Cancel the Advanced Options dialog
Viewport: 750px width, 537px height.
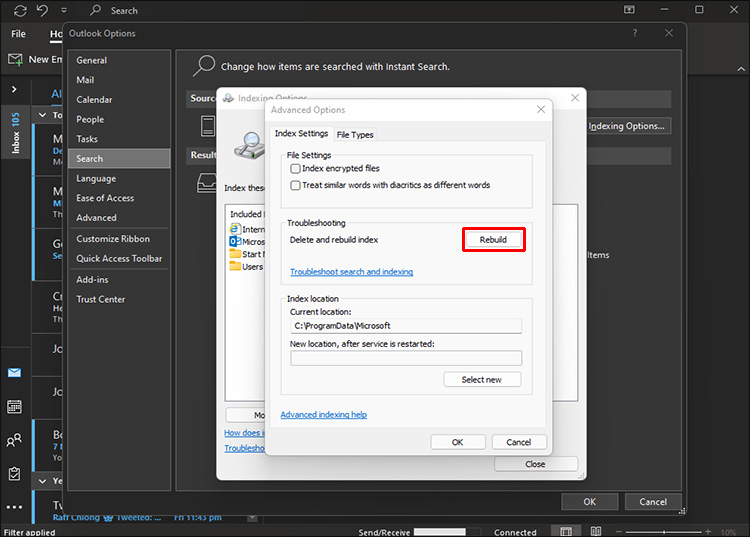(x=519, y=442)
